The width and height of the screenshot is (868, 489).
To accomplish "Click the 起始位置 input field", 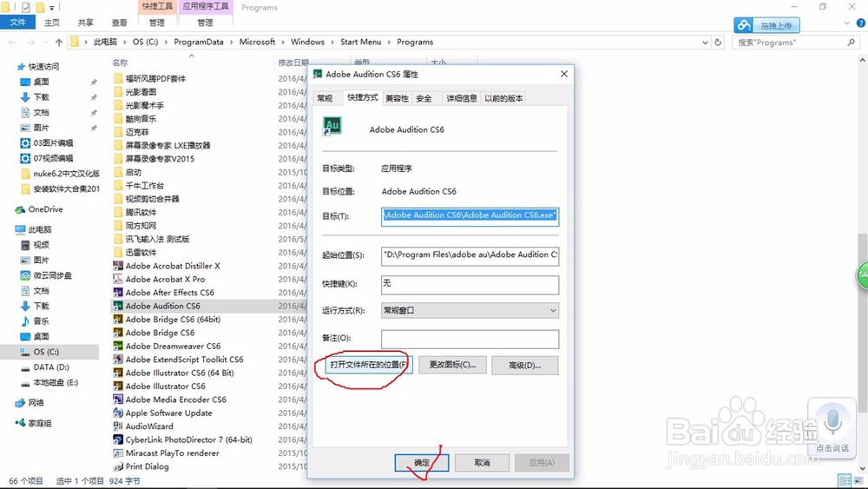I will [x=470, y=255].
